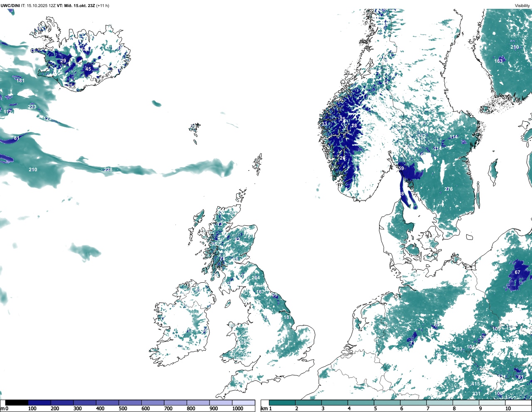
Task: Pick the pale 900–1000 m legend segment
Action: (221, 403)
